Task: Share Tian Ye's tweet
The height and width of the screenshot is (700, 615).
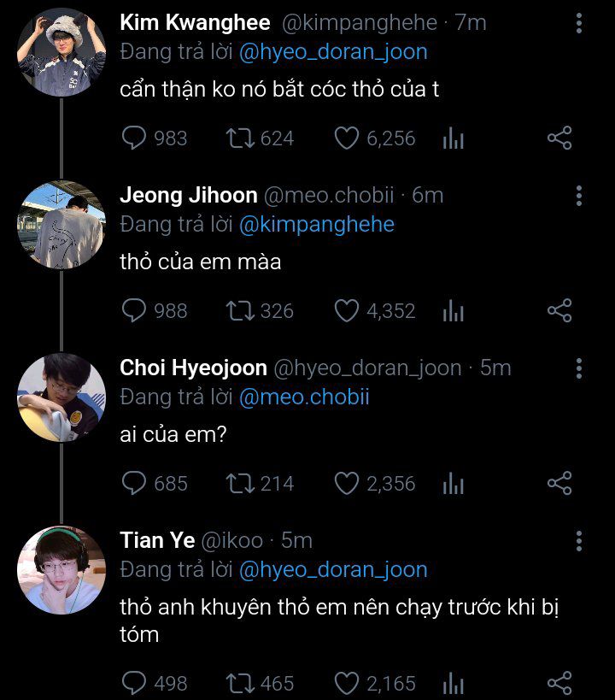Action: [x=559, y=683]
